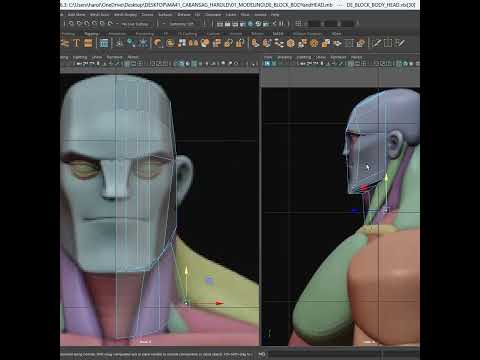Switch to the MASH shelf tab

[x=278, y=34]
